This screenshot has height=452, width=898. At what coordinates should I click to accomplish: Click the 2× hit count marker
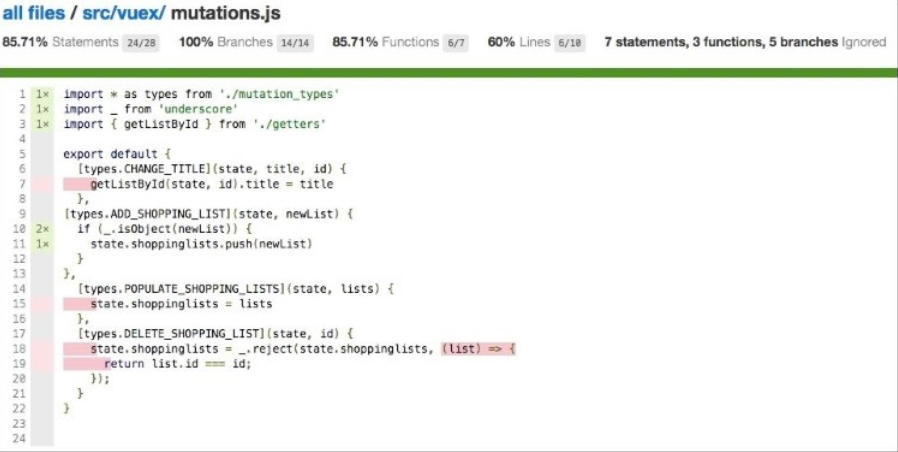[x=43, y=229]
